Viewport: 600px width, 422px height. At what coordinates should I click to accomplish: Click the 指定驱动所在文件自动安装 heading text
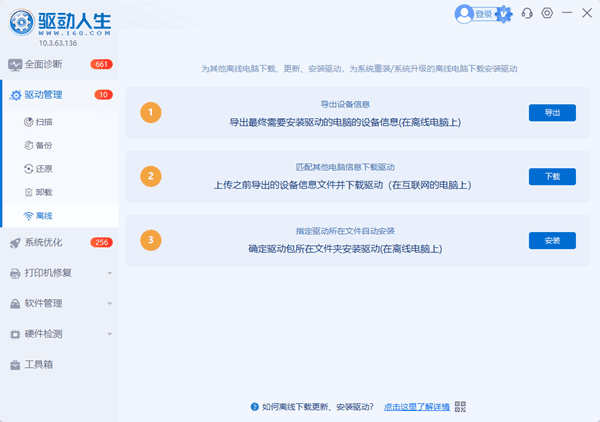[345, 231]
